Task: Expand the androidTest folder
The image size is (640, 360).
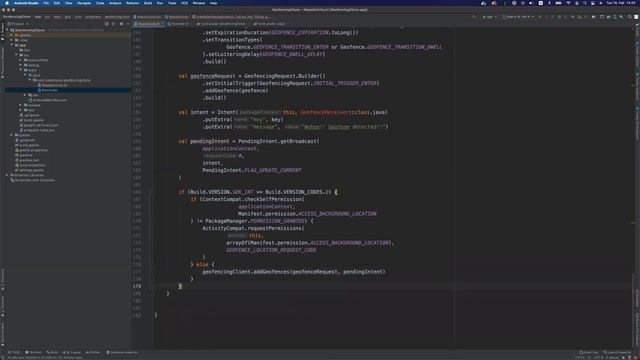Action: click(x=21, y=60)
